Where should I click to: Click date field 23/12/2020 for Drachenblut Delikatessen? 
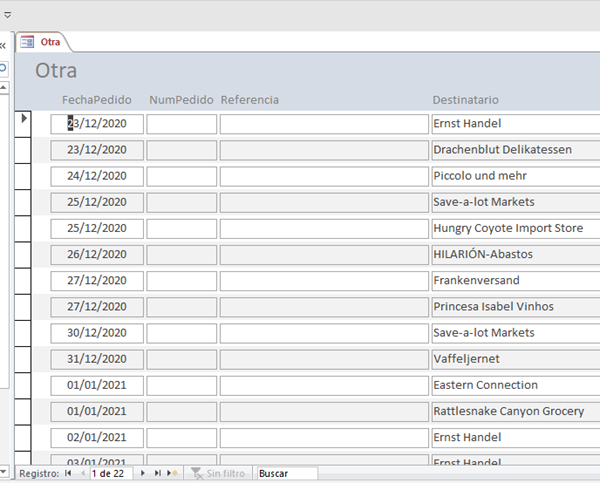(97, 150)
